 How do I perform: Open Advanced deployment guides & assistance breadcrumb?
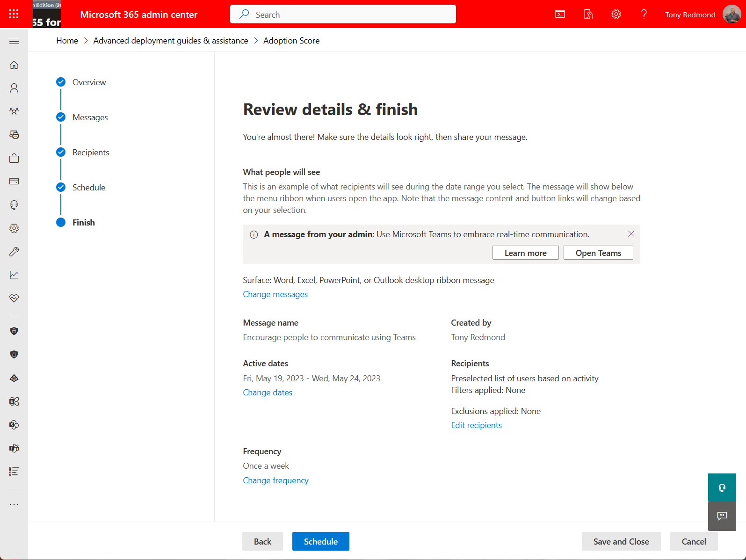(171, 41)
